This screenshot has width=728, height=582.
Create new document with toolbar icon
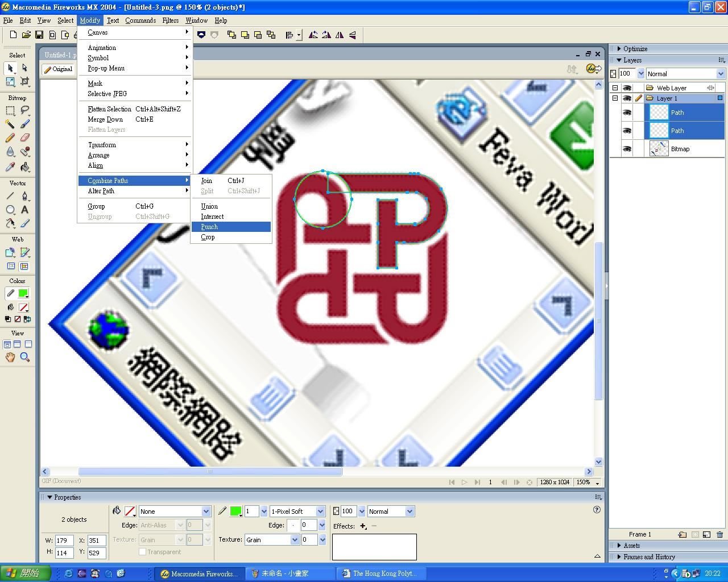coord(13,35)
